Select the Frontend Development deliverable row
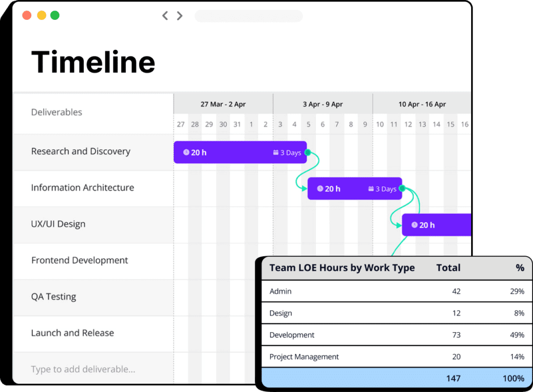 [80, 260]
